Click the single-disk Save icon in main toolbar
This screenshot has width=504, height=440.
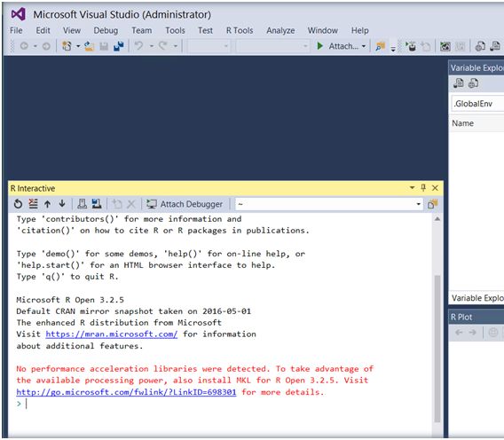pos(104,47)
